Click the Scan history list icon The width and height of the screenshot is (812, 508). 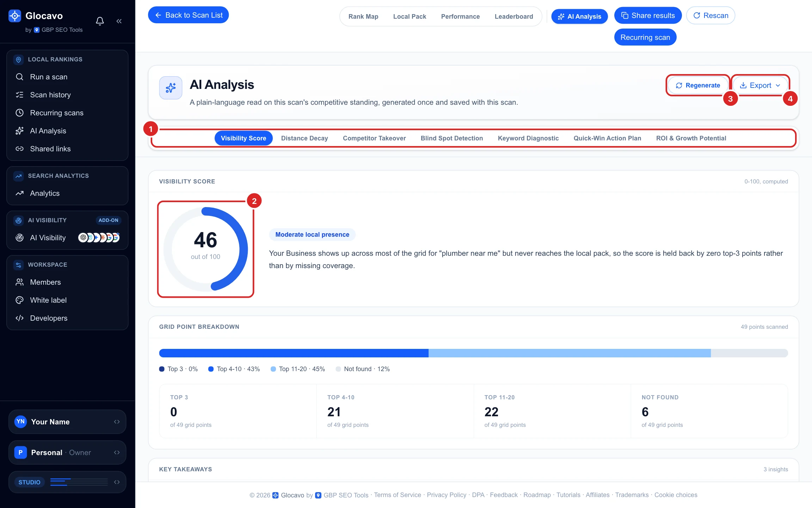(x=20, y=95)
